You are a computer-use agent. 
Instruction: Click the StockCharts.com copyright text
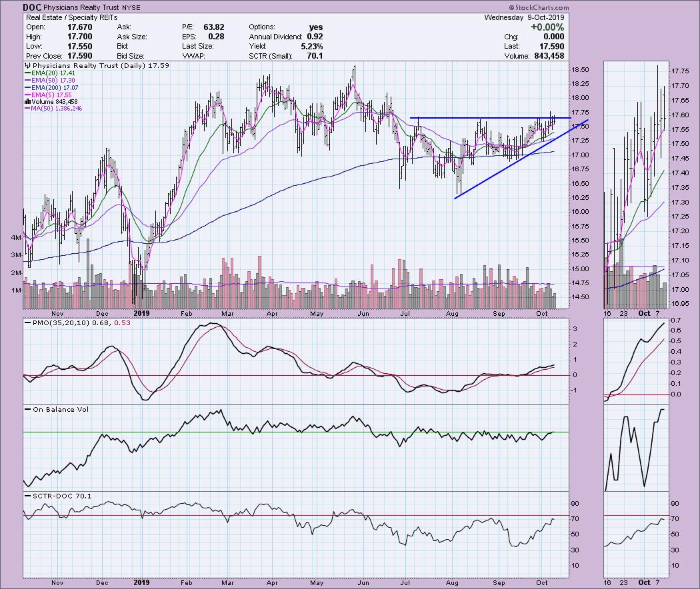pos(539,7)
